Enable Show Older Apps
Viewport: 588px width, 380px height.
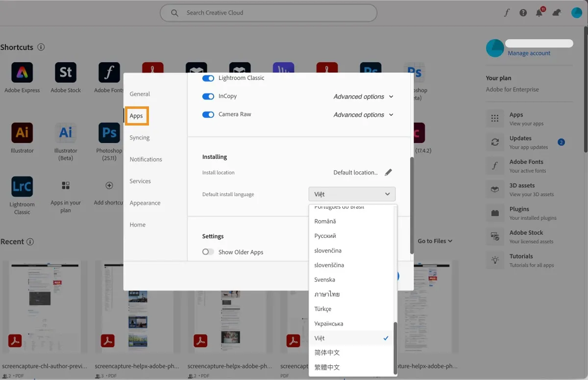[x=208, y=252]
